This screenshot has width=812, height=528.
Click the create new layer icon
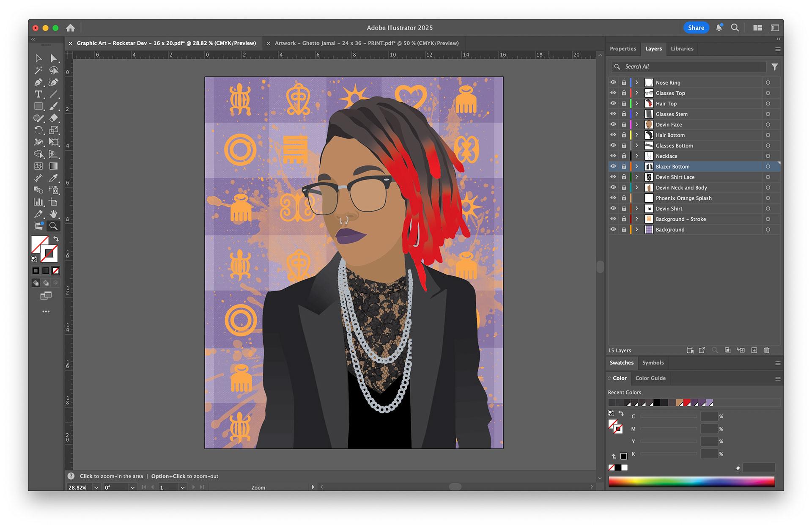tap(754, 350)
